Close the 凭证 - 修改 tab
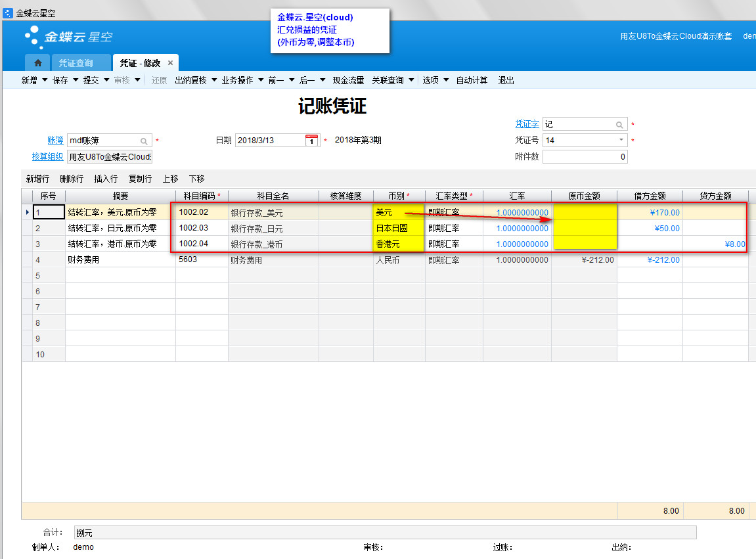Screen dimensions: 756x559 [170, 63]
